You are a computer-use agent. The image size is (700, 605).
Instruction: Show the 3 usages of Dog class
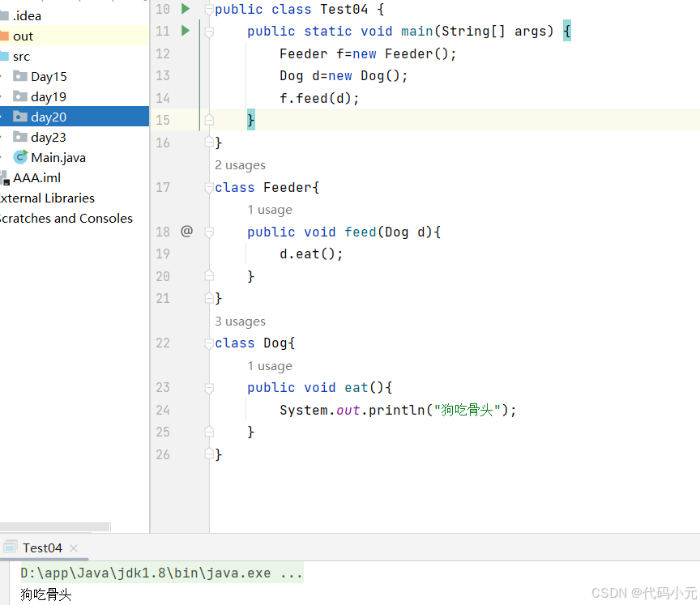[240, 322]
